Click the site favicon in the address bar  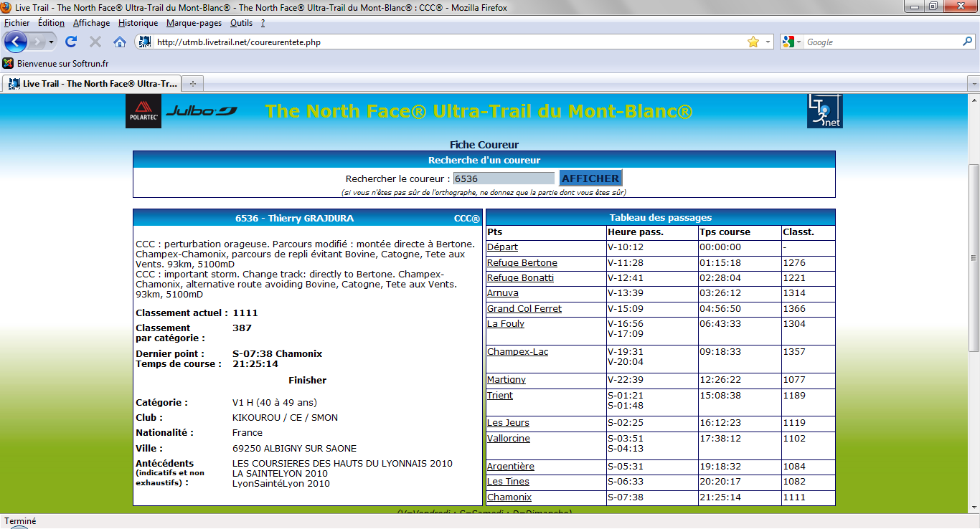point(145,42)
